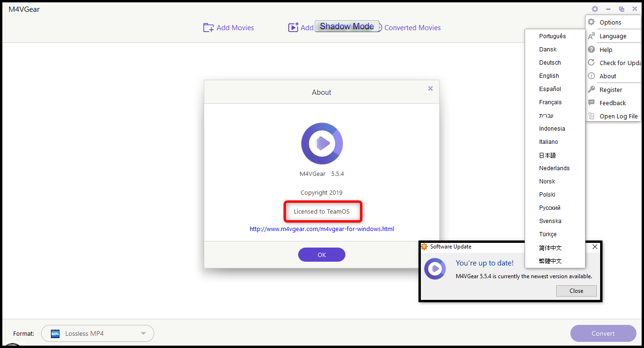Screen dimensions: 644x348
Task: Click the Help question mark icon
Action: pyautogui.click(x=591, y=50)
